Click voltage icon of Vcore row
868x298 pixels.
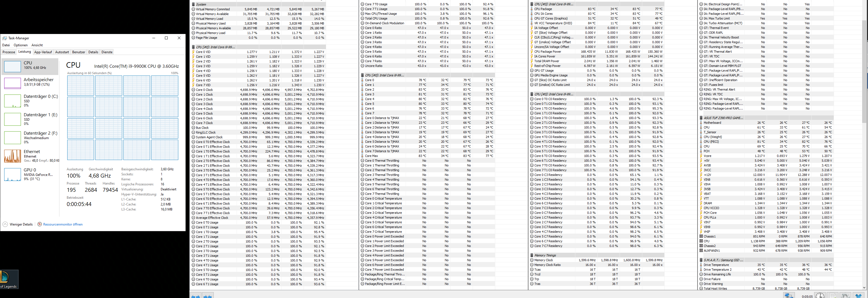(x=701, y=156)
